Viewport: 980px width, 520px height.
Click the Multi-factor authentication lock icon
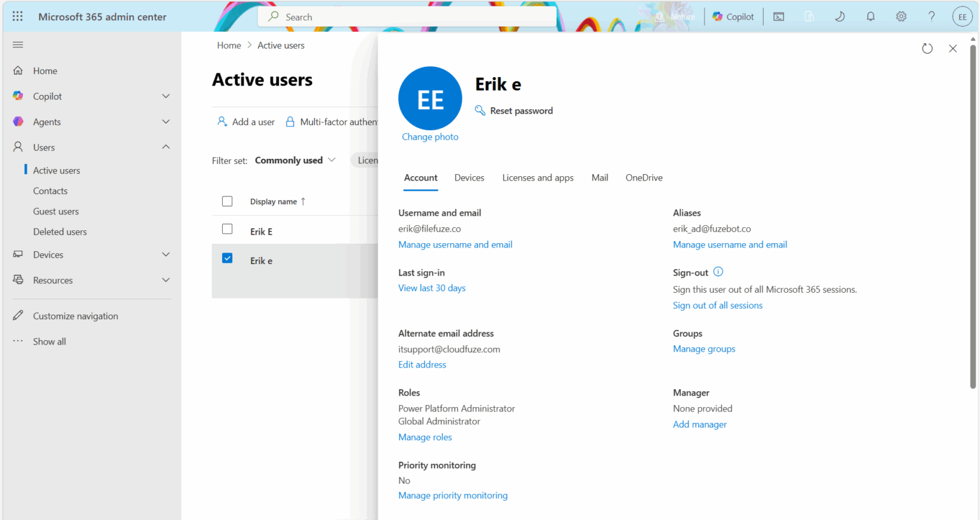290,121
